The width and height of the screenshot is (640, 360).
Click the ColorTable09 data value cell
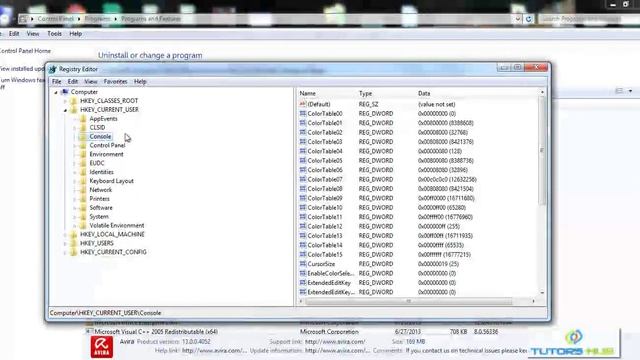click(446, 198)
